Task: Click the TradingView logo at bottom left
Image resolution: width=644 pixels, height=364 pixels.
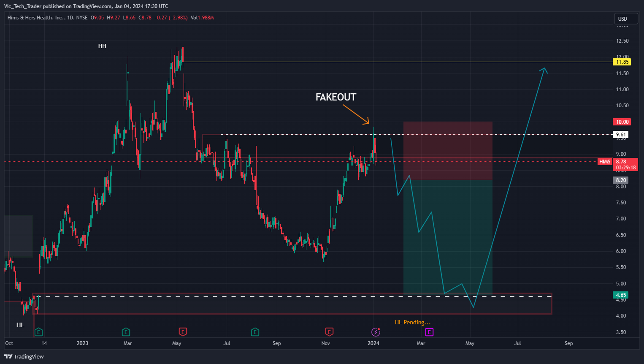Action: point(24,356)
